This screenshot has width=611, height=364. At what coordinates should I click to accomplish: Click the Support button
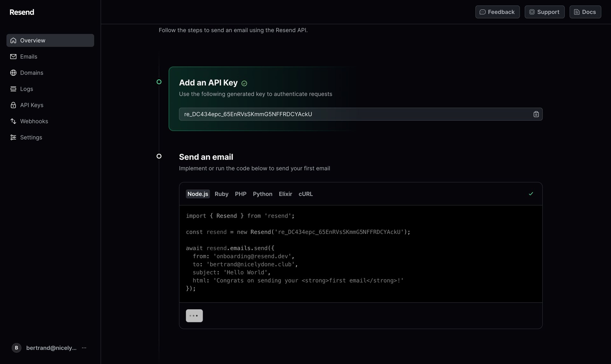[x=544, y=12]
